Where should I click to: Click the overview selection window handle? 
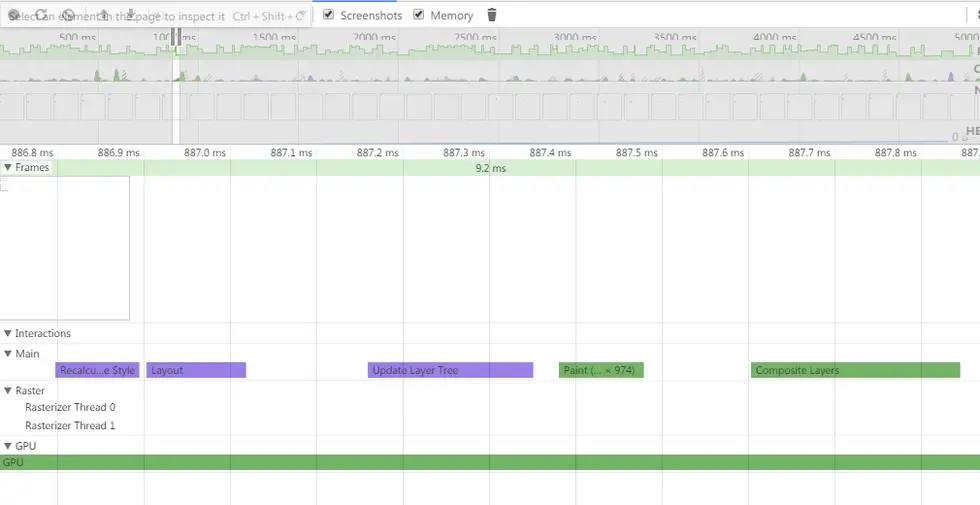[x=176, y=38]
